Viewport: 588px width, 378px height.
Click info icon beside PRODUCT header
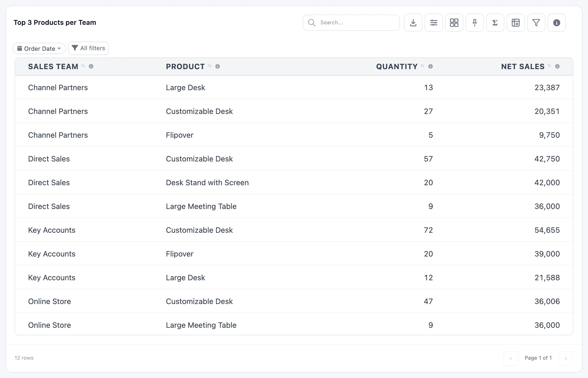(x=218, y=66)
